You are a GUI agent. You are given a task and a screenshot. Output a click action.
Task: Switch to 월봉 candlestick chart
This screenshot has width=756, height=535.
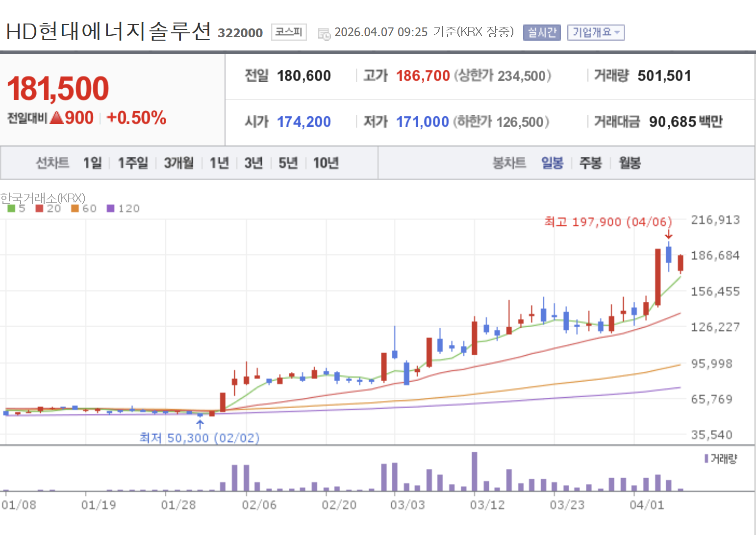pos(630,163)
